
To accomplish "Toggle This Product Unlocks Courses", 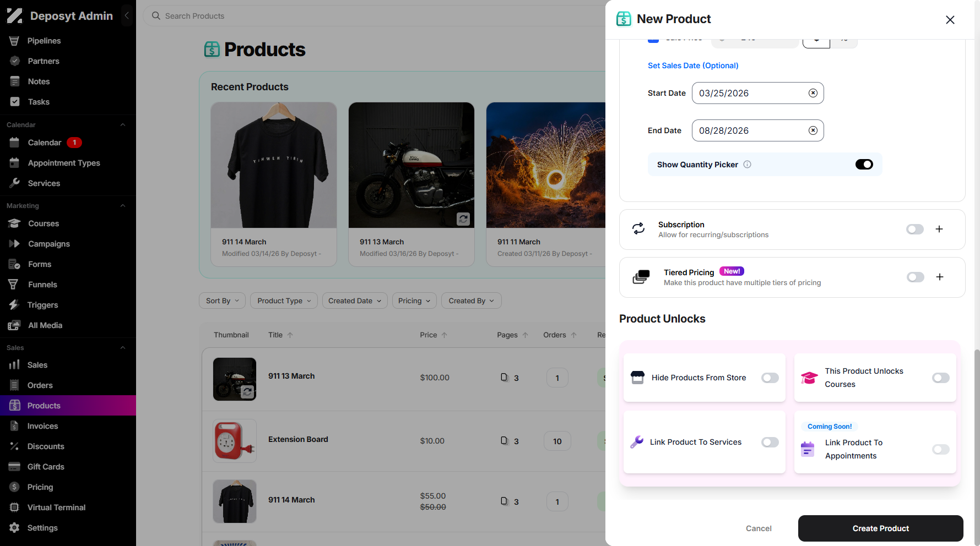I will pyautogui.click(x=941, y=378).
